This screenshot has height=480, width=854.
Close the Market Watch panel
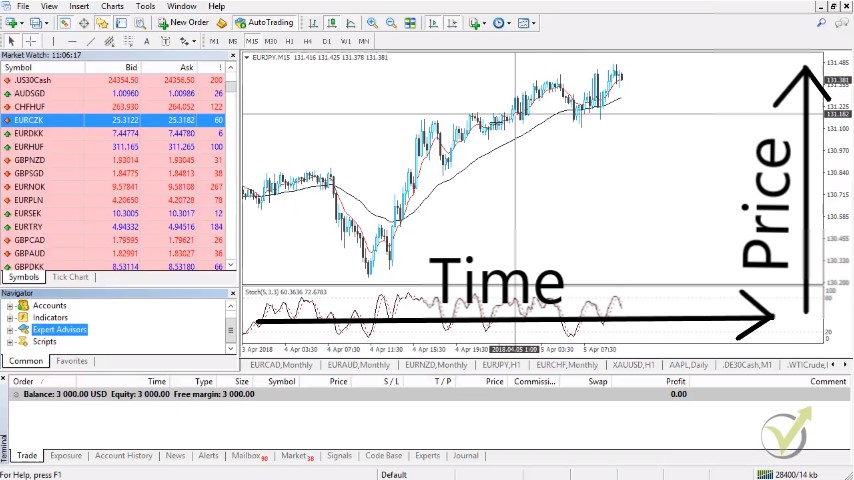233,55
